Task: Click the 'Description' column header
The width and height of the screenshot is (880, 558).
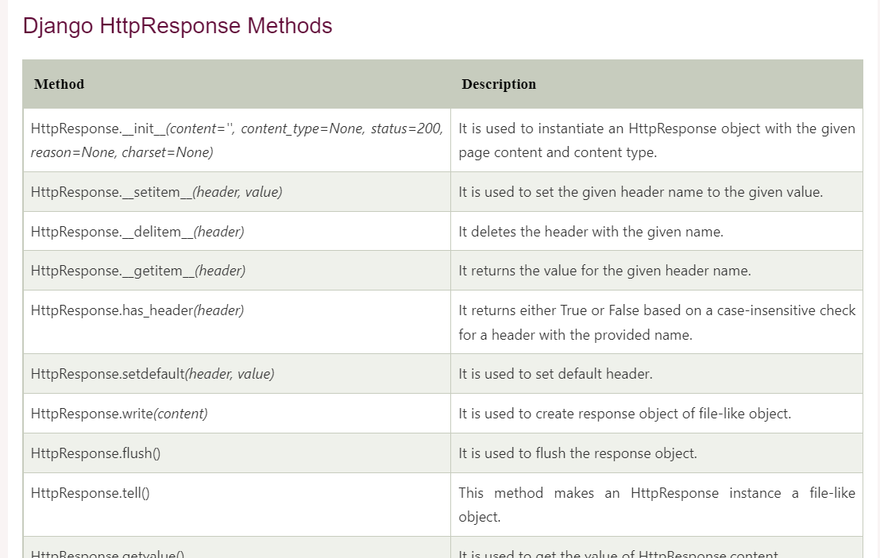Action: [x=498, y=85]
